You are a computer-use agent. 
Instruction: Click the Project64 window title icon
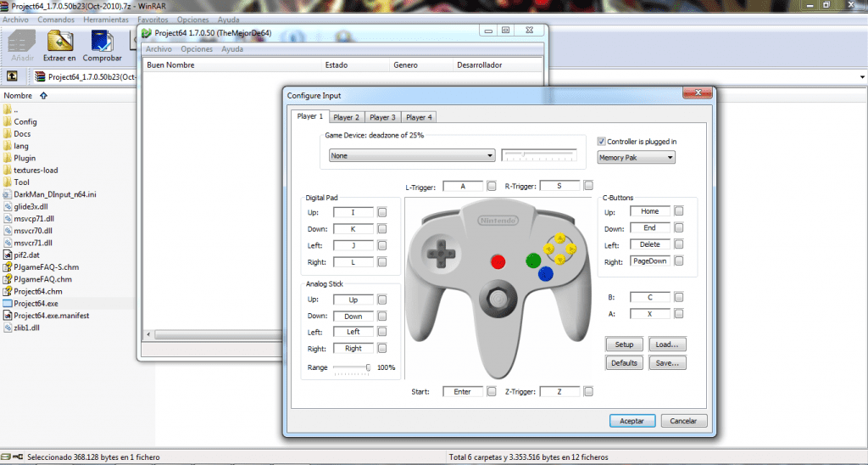147,33
